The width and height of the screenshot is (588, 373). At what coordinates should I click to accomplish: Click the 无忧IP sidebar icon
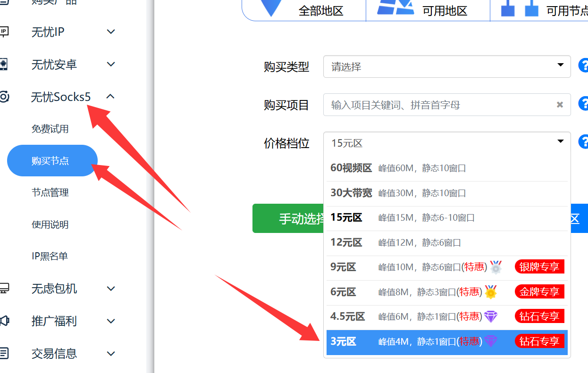[x=4, y=32]
